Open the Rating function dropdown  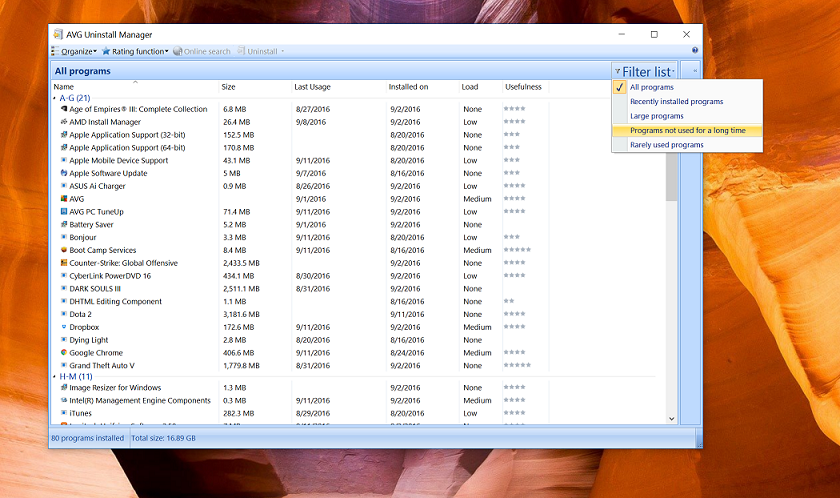coord(135,51)
